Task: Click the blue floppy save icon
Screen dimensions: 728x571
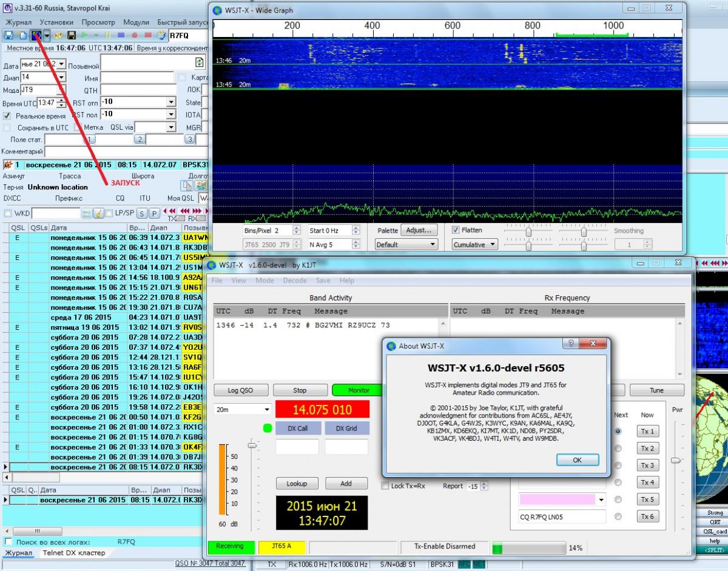Action: (8, 35)
